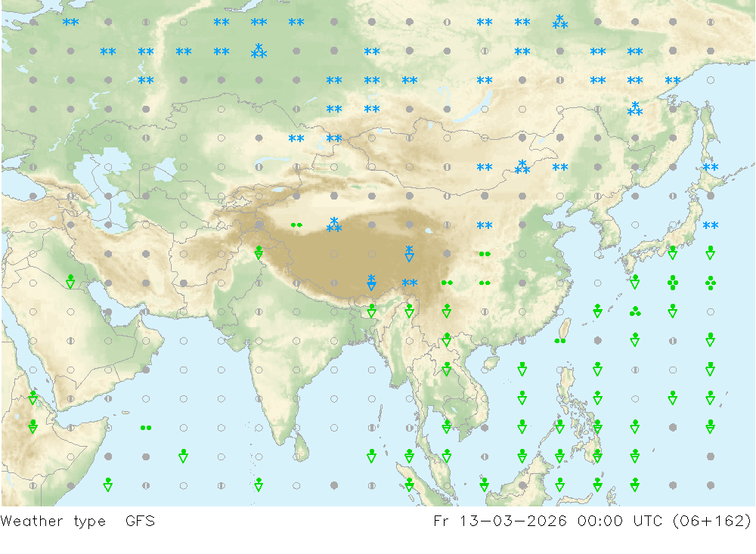The height and width of the screenshot is (554, 756).
Task: Click the triple snowflake symbol over western Tibet
Action: pos(333,224)
